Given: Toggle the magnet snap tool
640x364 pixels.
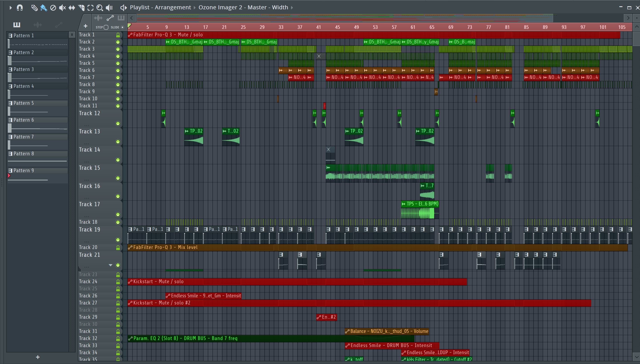Looking at the screenshot, I should [x=20, y=8].
